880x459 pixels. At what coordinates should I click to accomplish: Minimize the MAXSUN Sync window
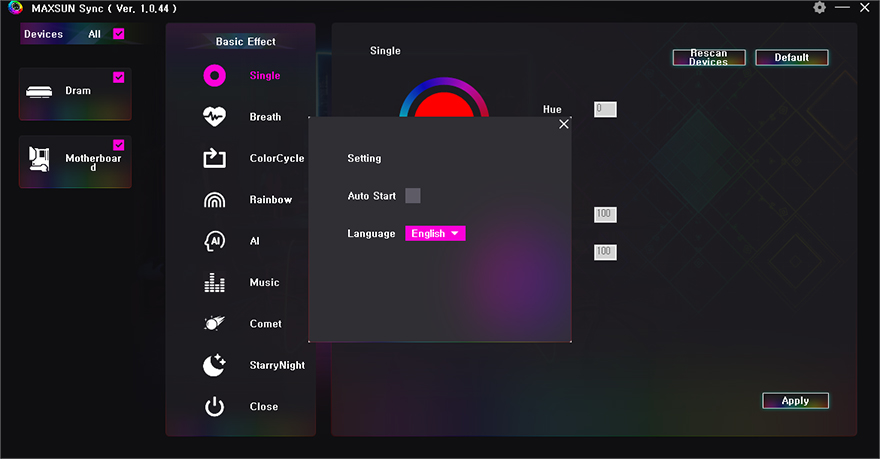tap(842, 8)
